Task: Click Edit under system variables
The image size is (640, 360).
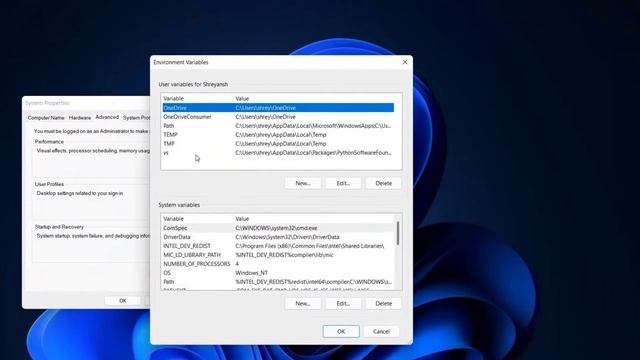Action: pyautogui.click(x=343, y=303)
